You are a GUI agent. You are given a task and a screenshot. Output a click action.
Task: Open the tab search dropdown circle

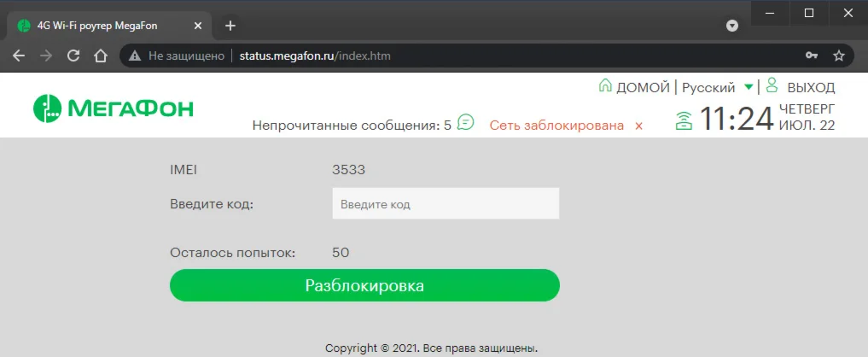(x=731, y=26)
